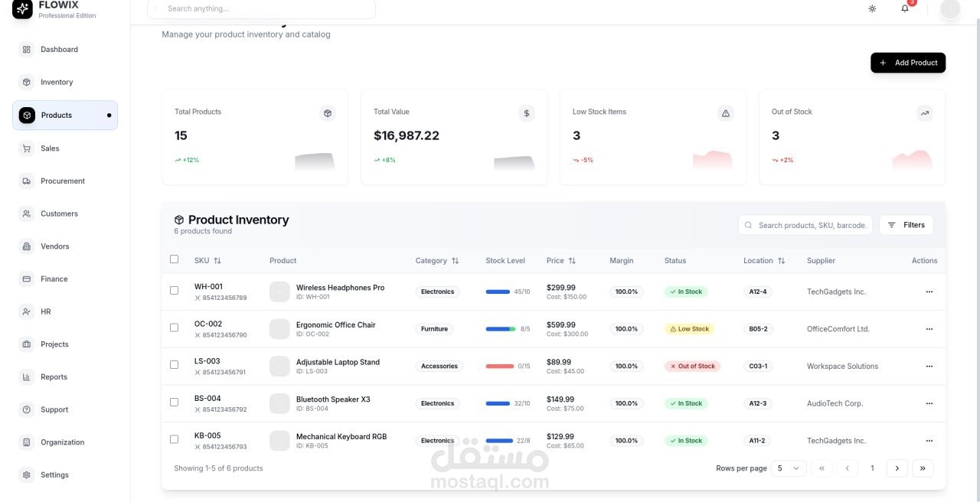Viewport: 980px width, 502px height.
Task: Click the Add Product button
Action: 908,63
